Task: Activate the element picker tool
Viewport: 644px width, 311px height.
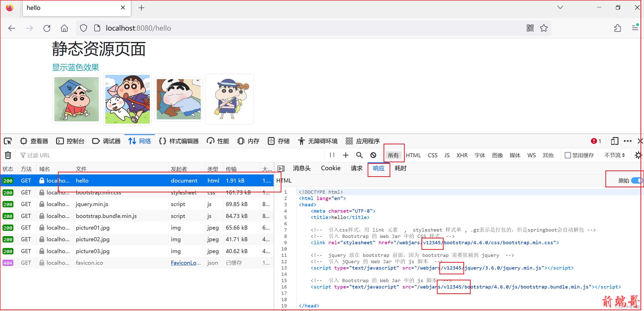Action: 8,141
